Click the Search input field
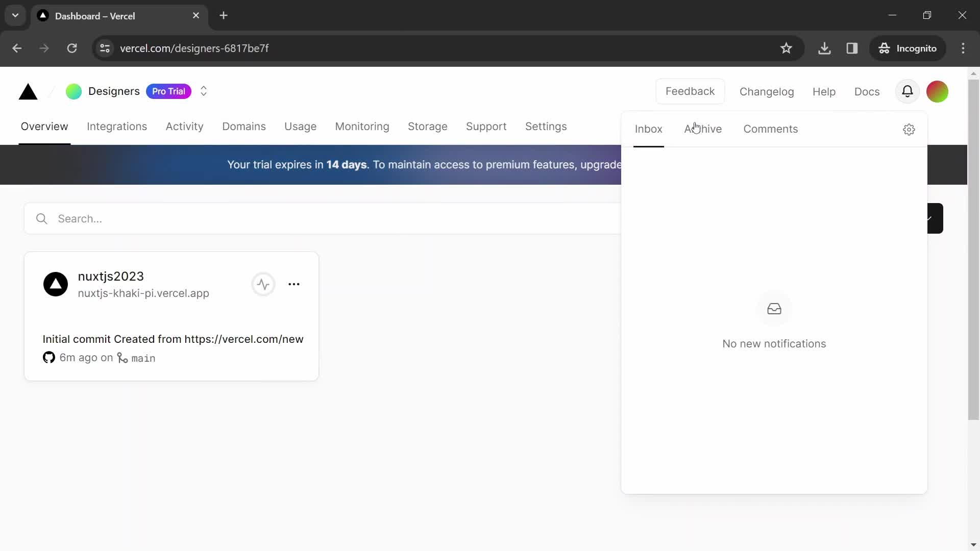This screenshot has height=551, width=980. (x=323, y=219)
